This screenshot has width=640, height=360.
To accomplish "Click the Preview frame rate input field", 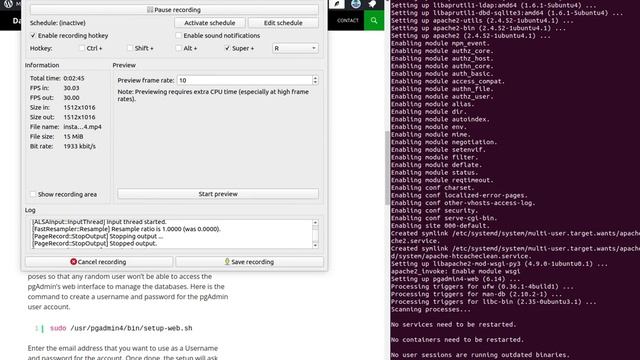I will (244, 80).
